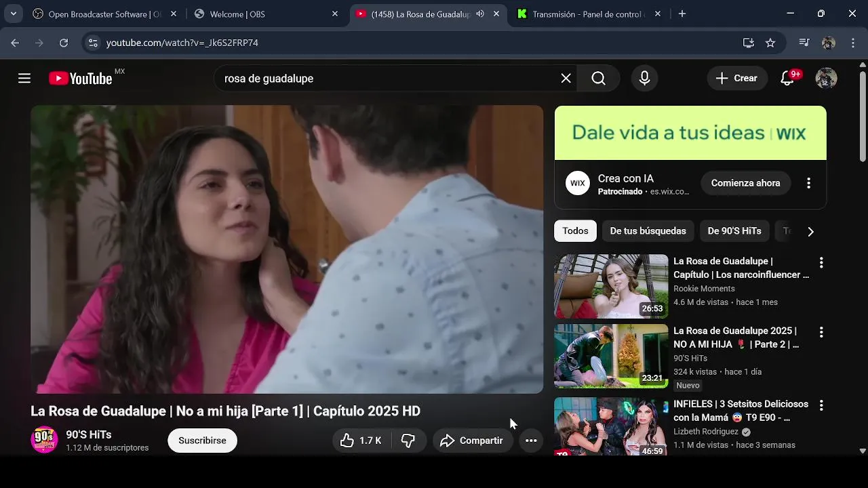Open options for INFIELES video
This screenshot has height=488, width=868.
[821, 405]
